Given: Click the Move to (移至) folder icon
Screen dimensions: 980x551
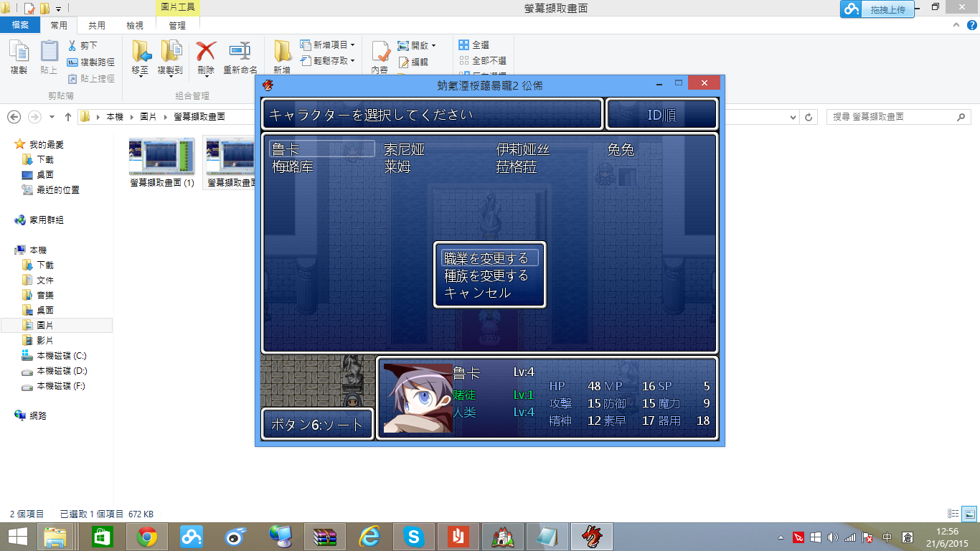Looking at the screenshot, I should (x=141, y=51).
